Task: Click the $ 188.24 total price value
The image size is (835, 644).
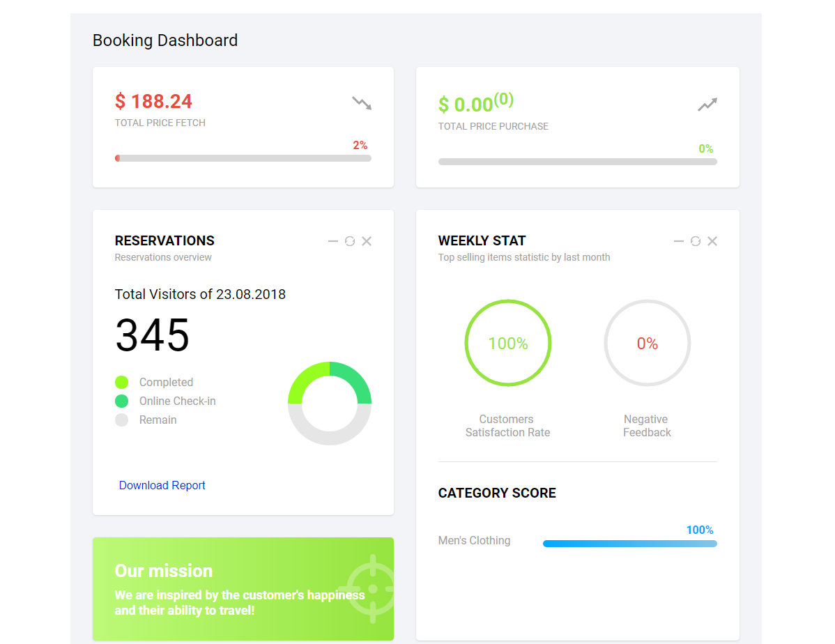Action: click(x=153, y=101)
